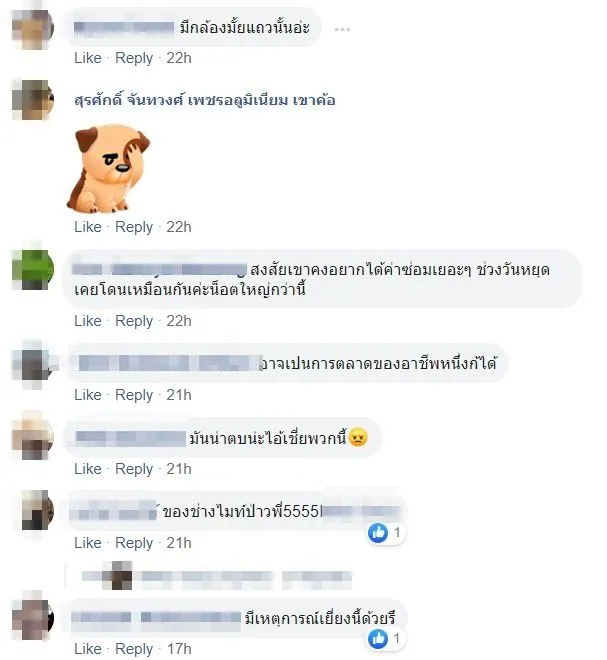
Task: Like the comment about repair costs
Action: 88,321
